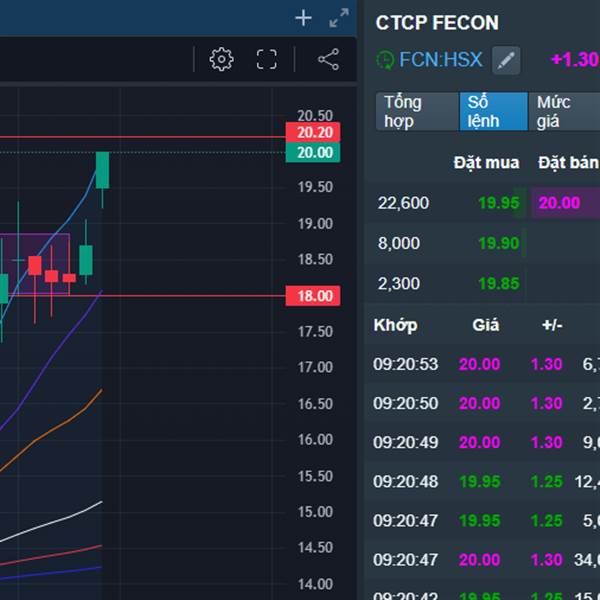Select the 18.00 red price line label
This screenshot has width=600, height=600.
(x=313, y=296)
